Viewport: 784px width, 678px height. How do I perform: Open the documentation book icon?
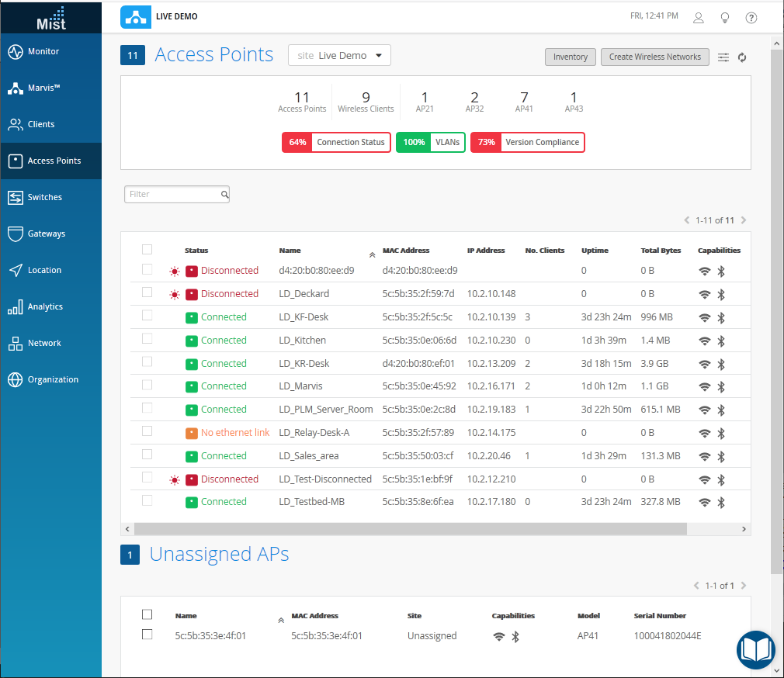pos(756,649)
